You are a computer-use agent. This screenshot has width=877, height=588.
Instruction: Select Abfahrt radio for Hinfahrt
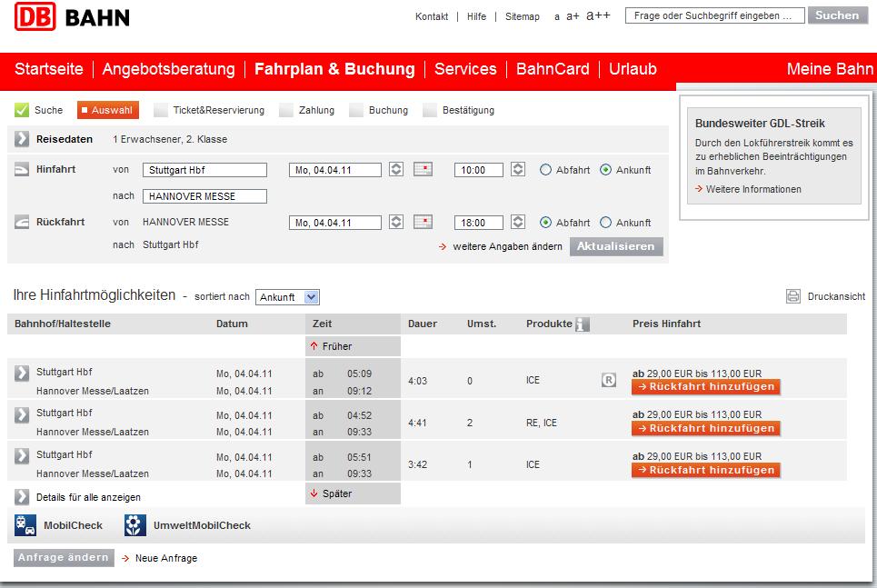[x=545, y=170]
